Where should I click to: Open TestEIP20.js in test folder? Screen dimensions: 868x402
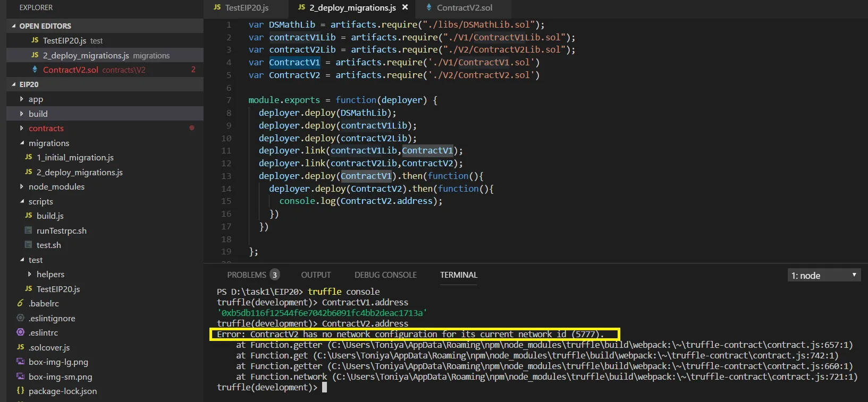click(x=105, y=289)
